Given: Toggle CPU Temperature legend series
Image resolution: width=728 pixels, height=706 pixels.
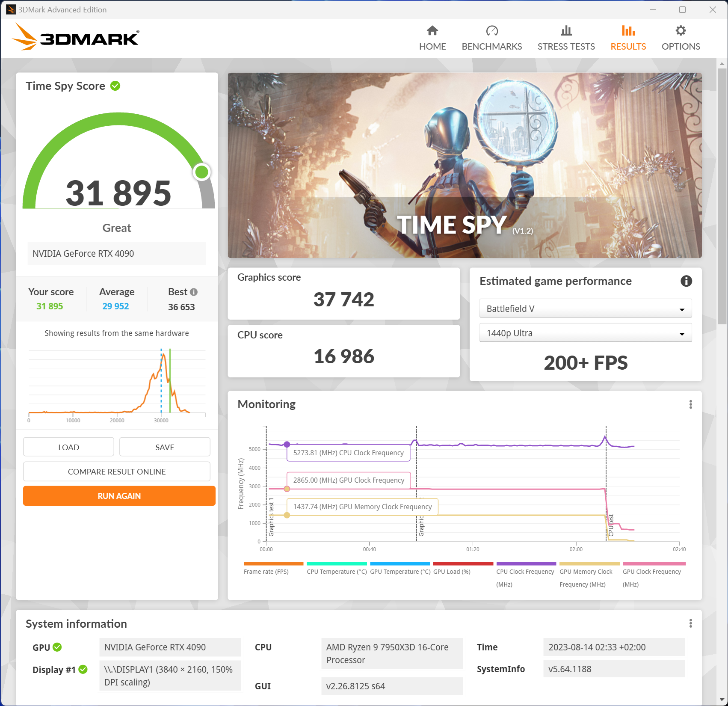Looking at the screenshot, I should click(337, 570).
